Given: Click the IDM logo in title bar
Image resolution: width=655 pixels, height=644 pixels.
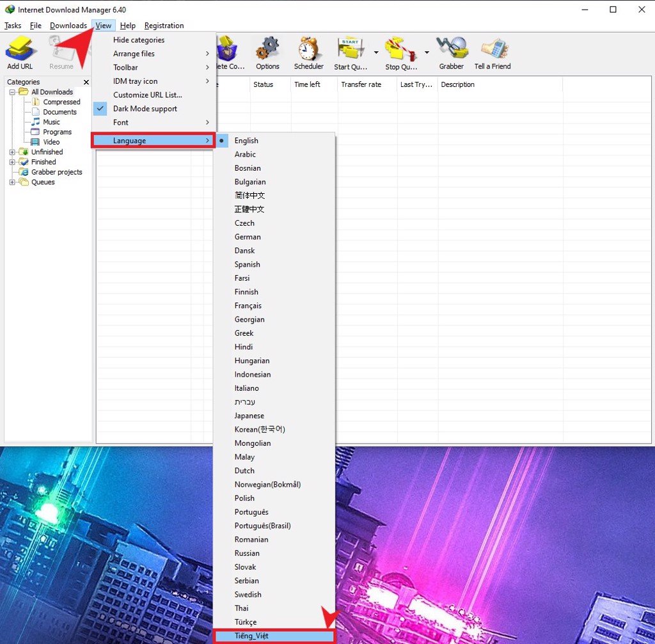Looking at the screenshot, I should 10,9.
